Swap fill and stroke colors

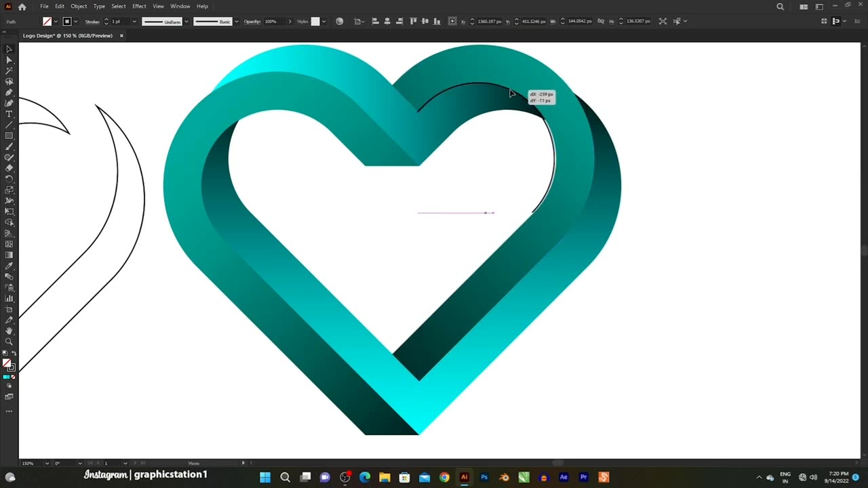14,353
